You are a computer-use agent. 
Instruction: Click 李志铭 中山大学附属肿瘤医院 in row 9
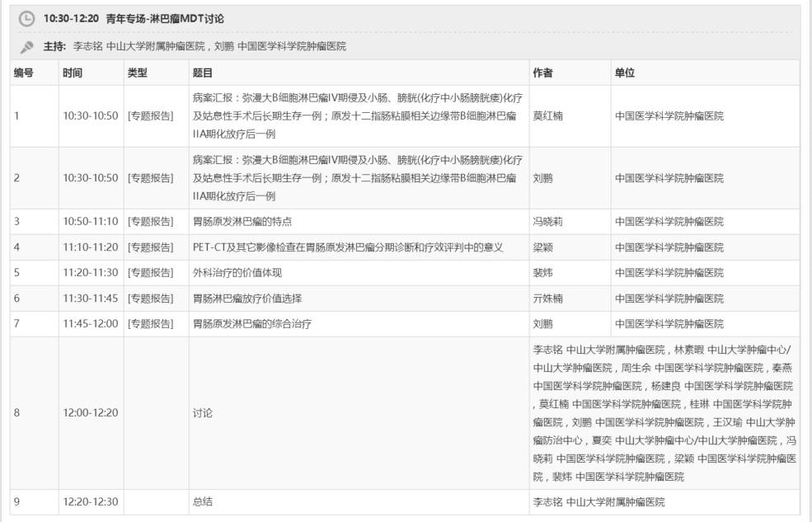coord(598,502)
